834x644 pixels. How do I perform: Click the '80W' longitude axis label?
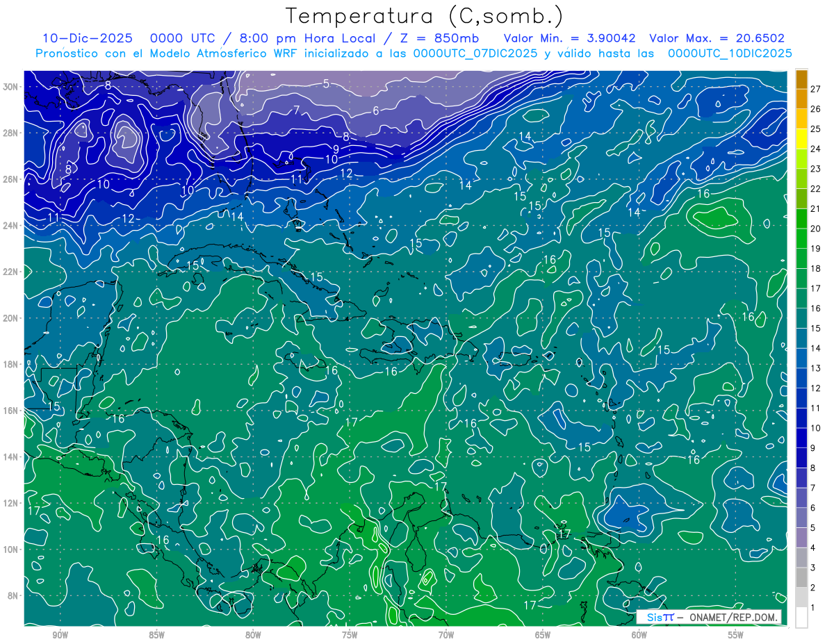(x=253, y=635)
